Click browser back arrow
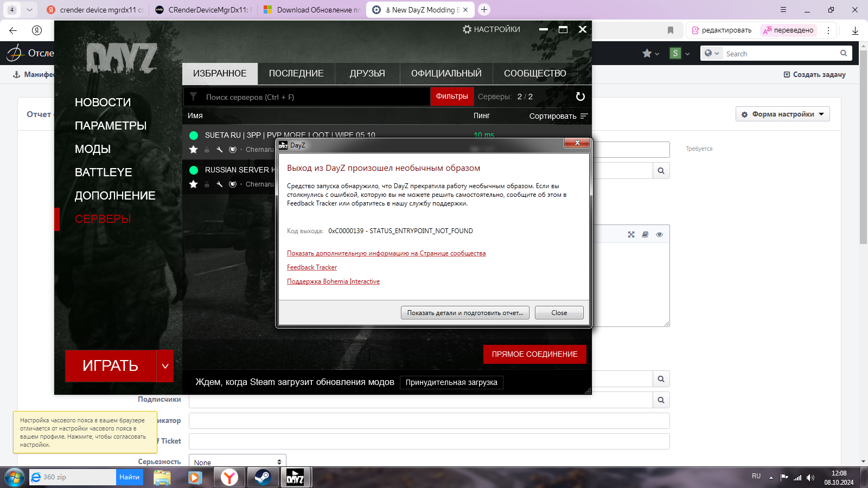This screenshot has width=868, height=488. [x=13, y=30]
